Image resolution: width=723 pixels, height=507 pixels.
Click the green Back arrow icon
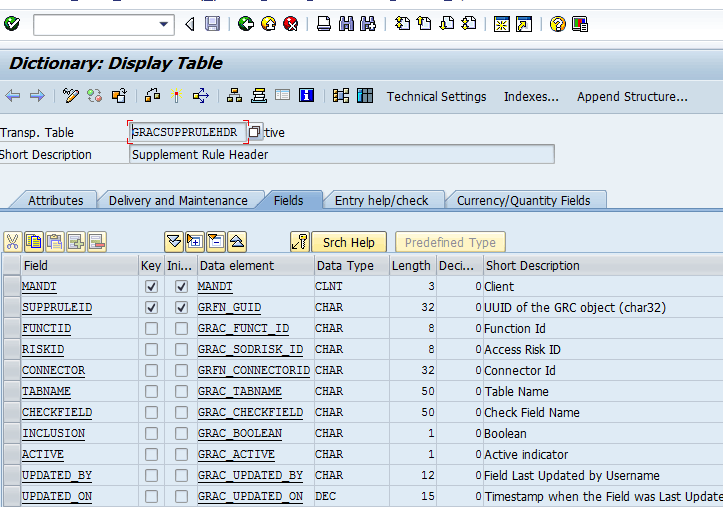[x=246, y=24]
